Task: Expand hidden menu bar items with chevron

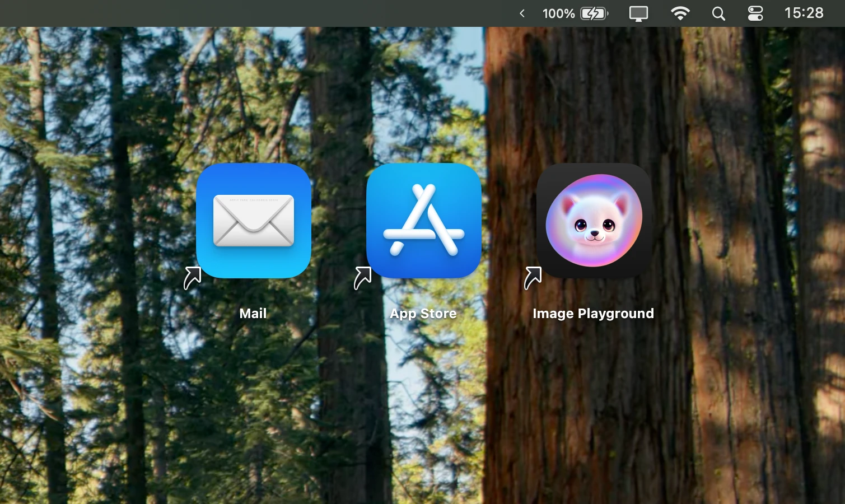Action: click(522, 13)
